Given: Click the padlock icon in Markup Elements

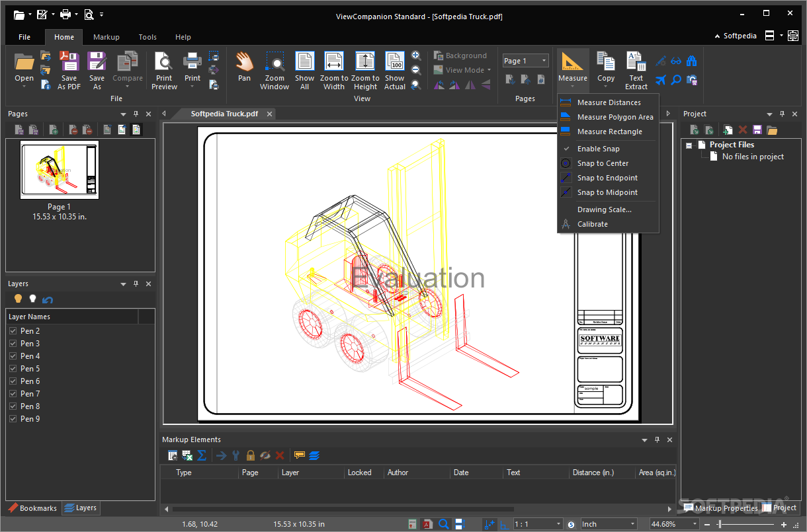Looking at the screenshot, I should click(251, 455).
